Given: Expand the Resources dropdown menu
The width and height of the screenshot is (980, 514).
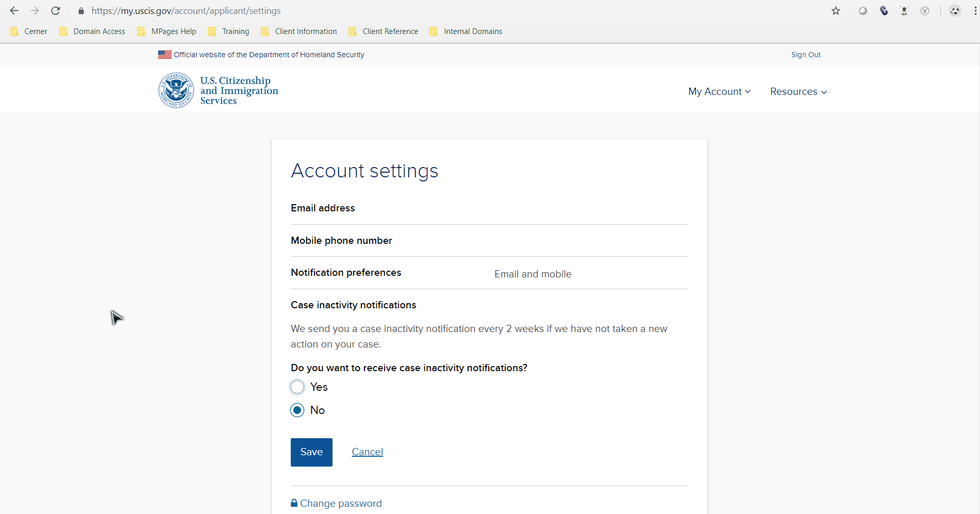Looking at the screenshot, I should click(798, 92).
